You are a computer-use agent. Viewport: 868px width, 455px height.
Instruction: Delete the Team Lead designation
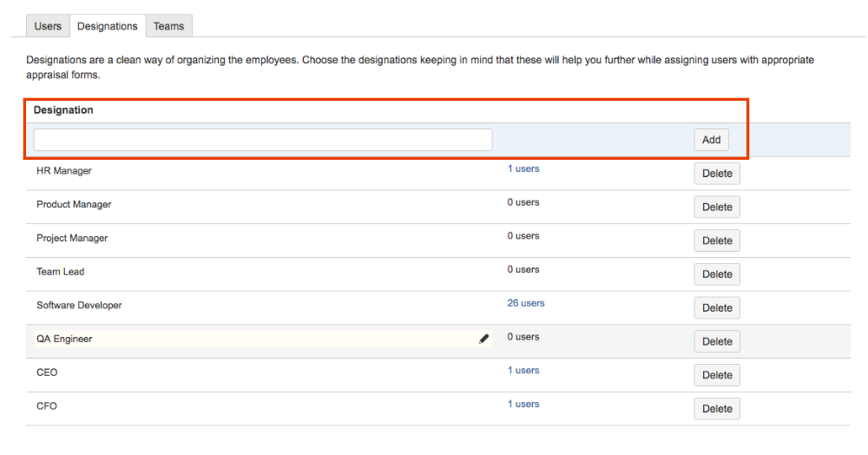[717, 274]
